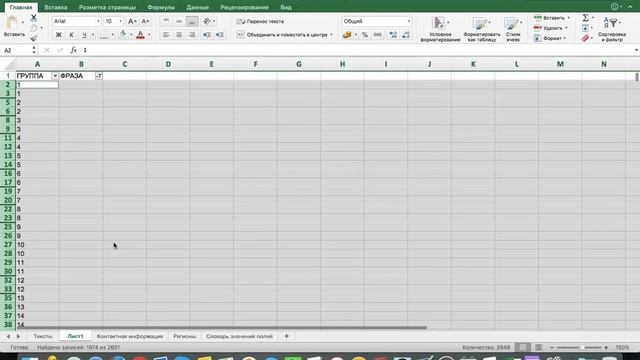Click Clear eraser icon
Screen dimensions: 640x360
(586, 38)
